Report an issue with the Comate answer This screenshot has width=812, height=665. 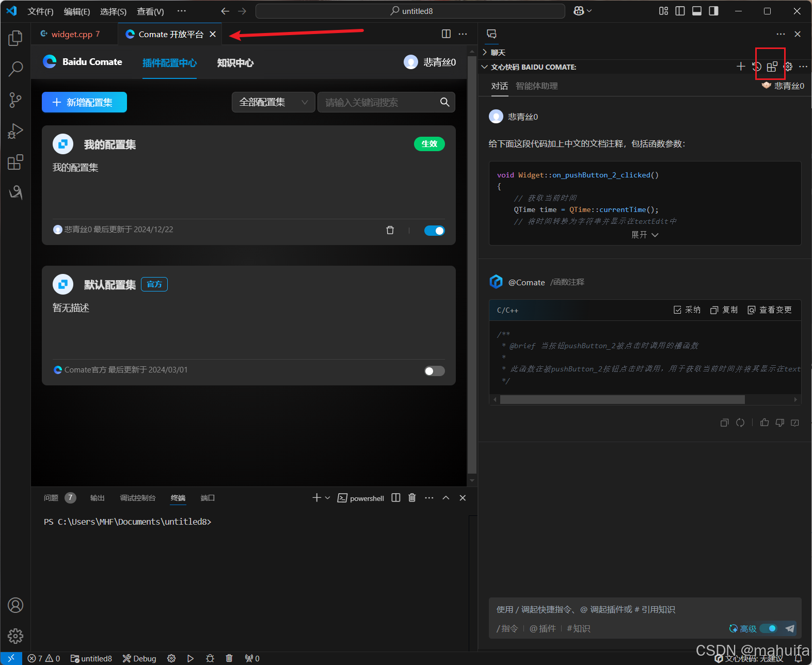click(x=795, y=423)
